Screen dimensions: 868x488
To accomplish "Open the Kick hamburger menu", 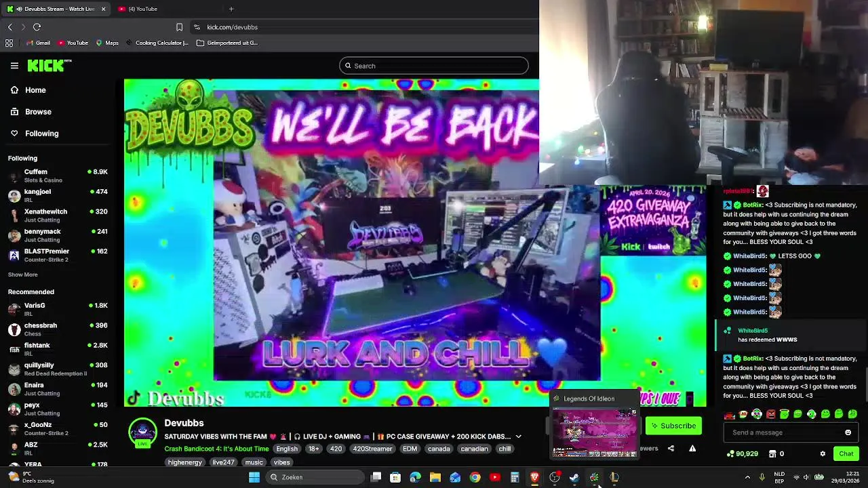I will click(14, 66).
